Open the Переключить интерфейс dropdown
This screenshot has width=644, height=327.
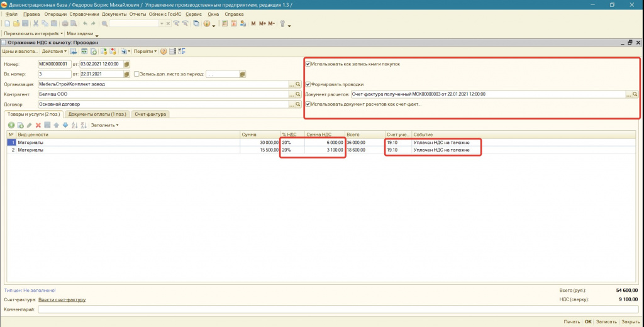(33, 34)
